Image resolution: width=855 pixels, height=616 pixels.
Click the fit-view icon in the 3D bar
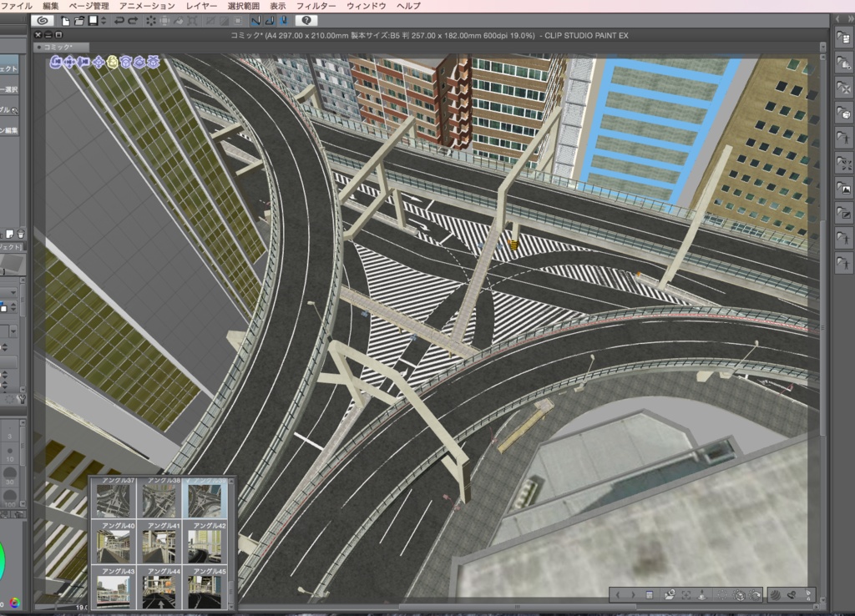pyautogui.click(x=686, y=595)
